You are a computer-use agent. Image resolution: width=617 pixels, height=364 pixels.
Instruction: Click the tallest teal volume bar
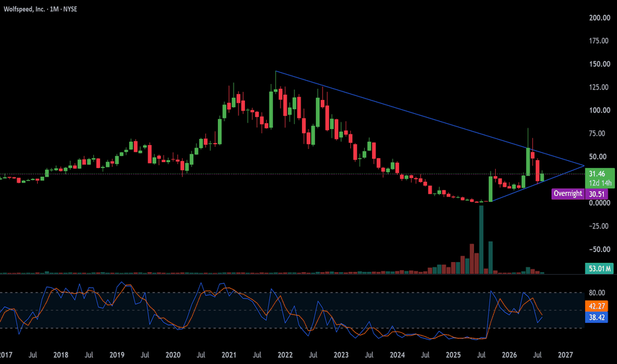click(x=481, y=240)
